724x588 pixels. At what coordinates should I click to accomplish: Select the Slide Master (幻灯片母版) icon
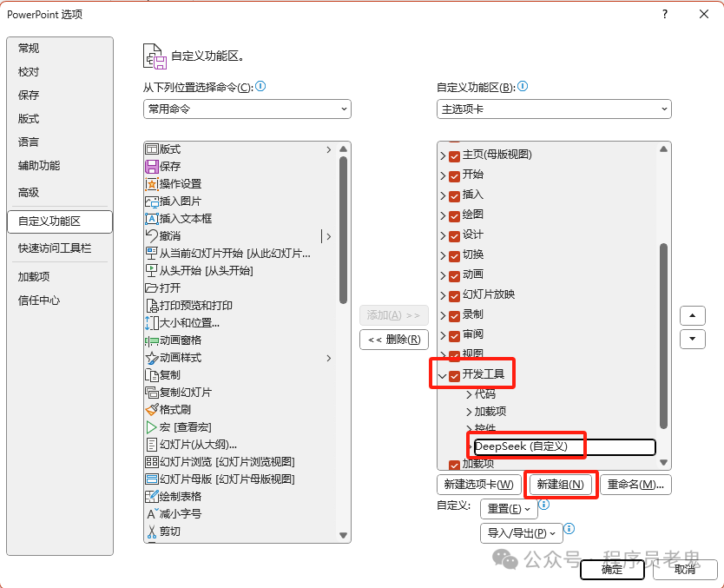[x=151, y=479]
